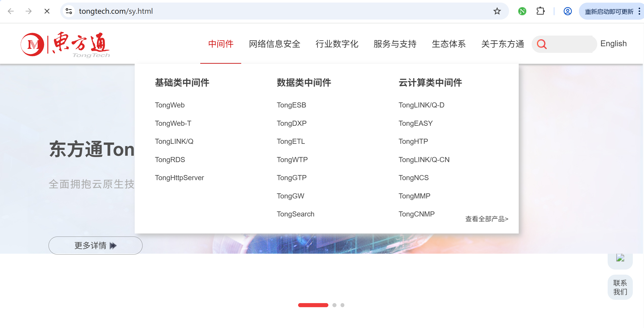644x328 pixels.
Task: Open the TongWTP product link
Action: (x=292, y=160)
